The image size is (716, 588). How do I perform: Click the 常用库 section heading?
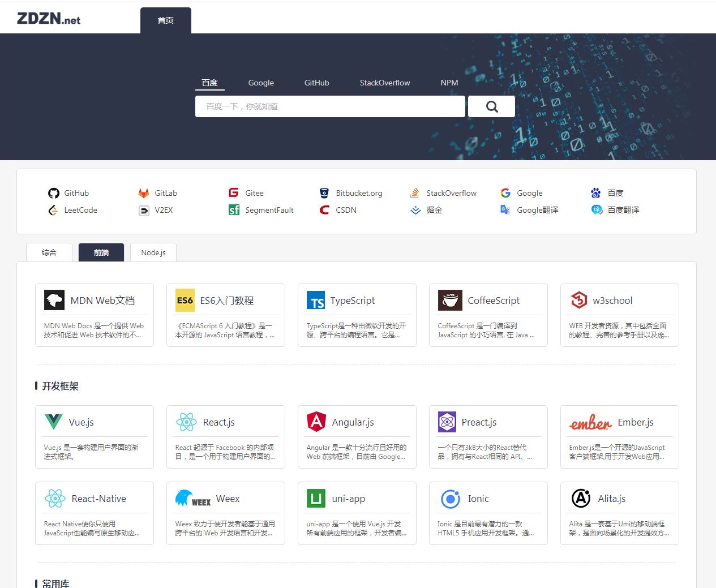[x=55, y=583]
